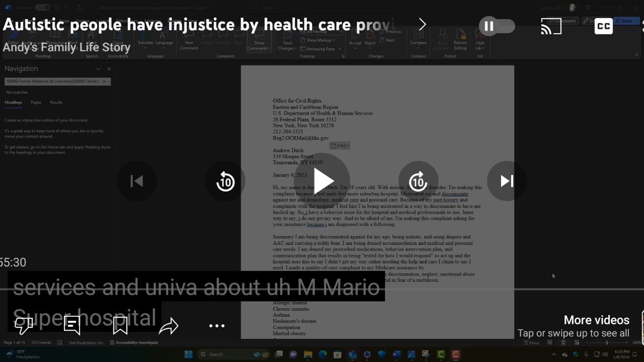Toggle closed captions with the CC button
This screenshot has width=644, height=362.
(x=603, y=26)
